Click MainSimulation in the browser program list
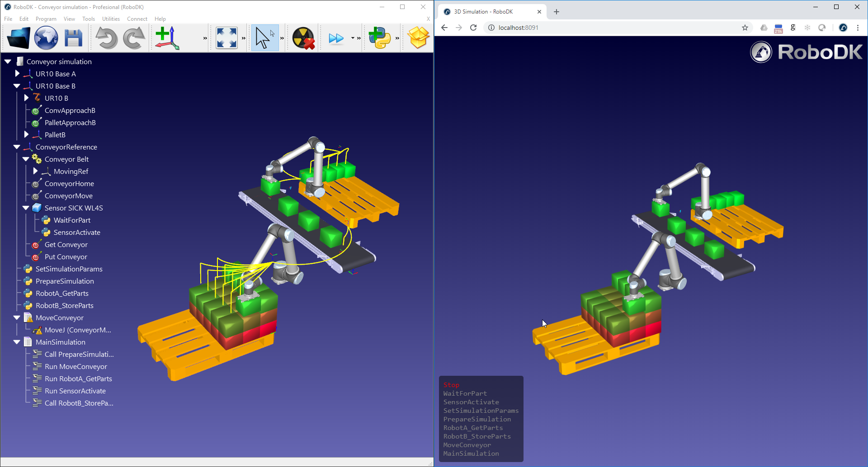The image size is (868, 467). 471,453
